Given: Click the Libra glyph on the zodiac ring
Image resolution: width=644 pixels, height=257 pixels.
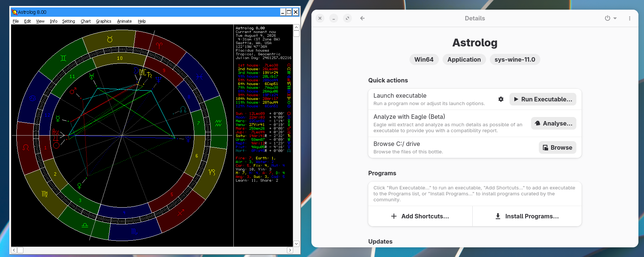Looking at the screenshot, I should coord(85,225).
